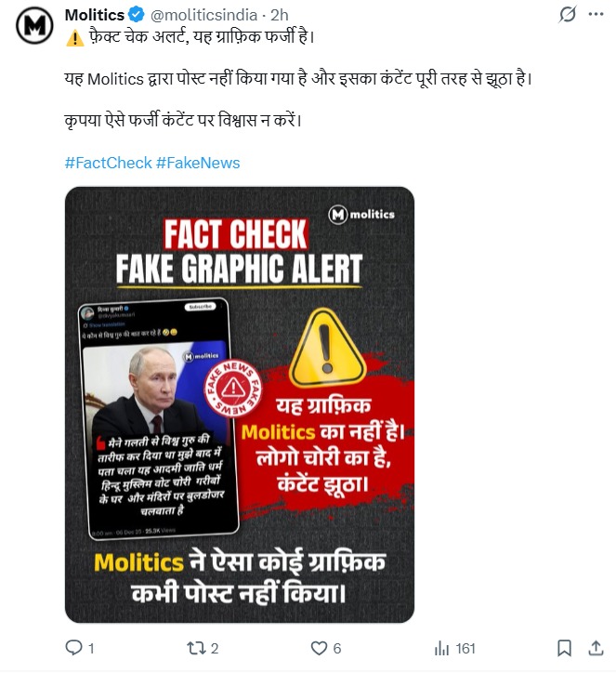Open the #FactCheck hashtag link
The height and width of the screenshot is (673, 616).
(108, 163)
